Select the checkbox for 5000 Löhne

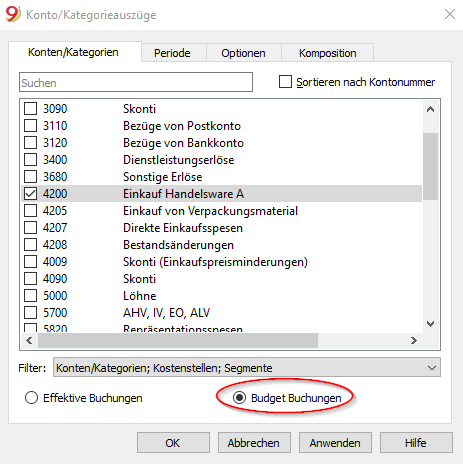pos(30,296)
